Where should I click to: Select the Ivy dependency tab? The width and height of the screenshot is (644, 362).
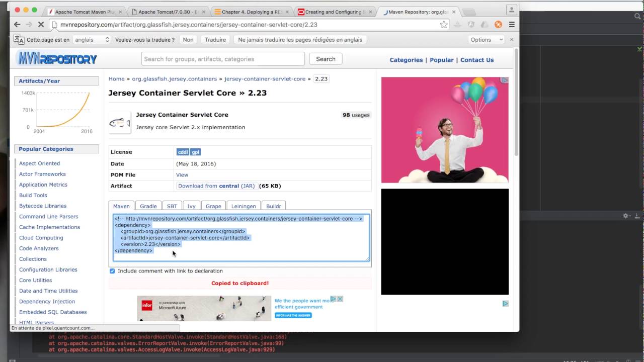pos(191,206)
